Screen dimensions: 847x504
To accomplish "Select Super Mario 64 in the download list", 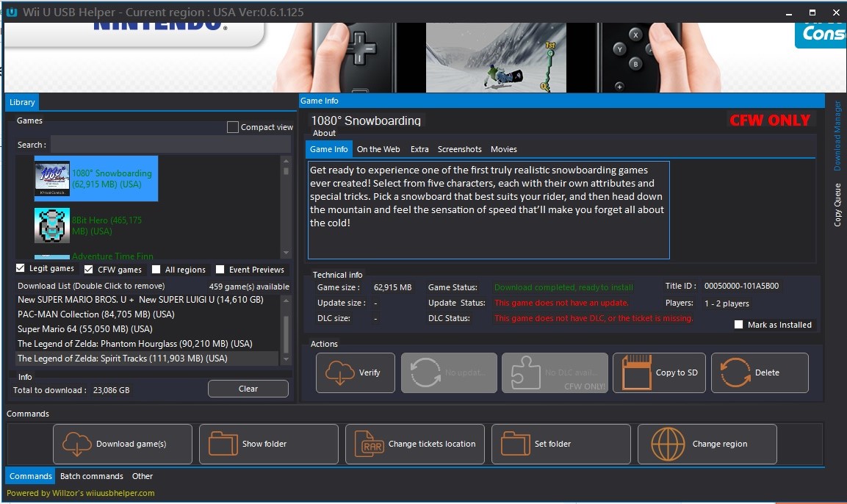I will coord(84,328).
